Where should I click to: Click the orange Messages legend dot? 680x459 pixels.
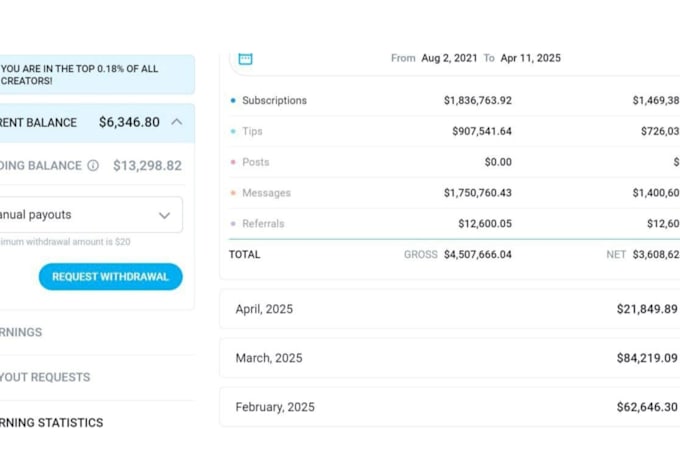233,193
